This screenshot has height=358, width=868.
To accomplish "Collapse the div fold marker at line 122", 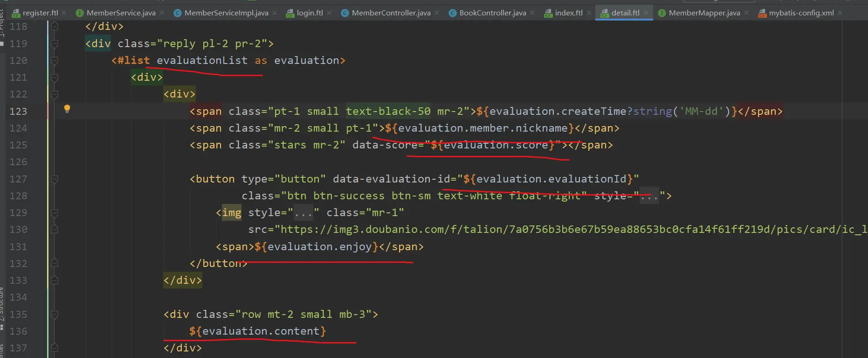I will click(x=55, y=94).
